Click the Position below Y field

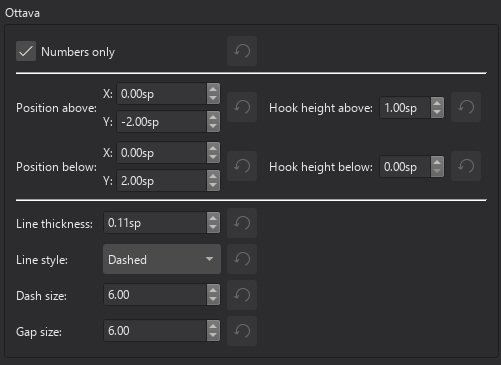pyautogui.click(x=162, y=181)
